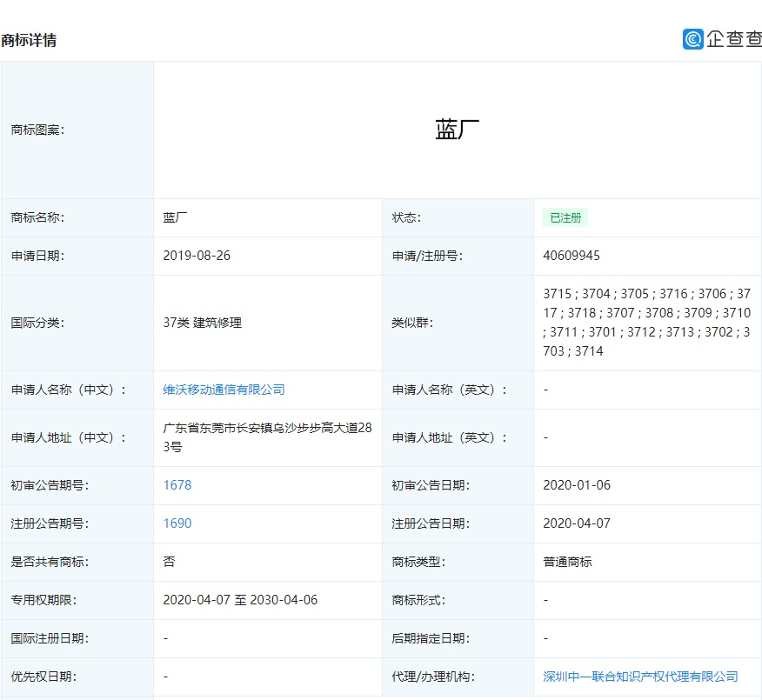Click the 注册公告期号 label
Screen dimensions: 762x700
(50, 523)
